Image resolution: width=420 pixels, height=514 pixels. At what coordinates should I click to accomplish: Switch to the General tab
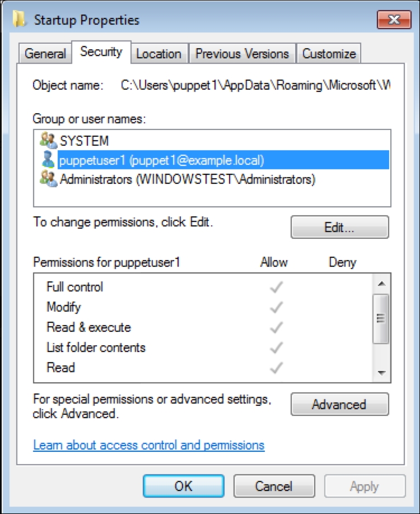click(x=45, y=54)
